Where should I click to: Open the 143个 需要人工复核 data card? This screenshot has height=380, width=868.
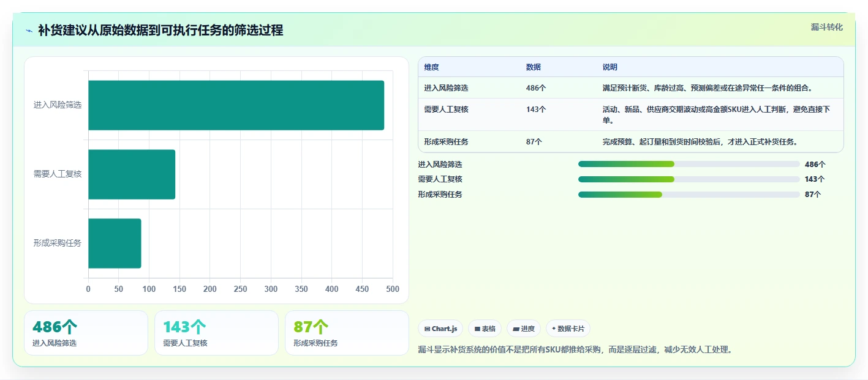point(217,333)
